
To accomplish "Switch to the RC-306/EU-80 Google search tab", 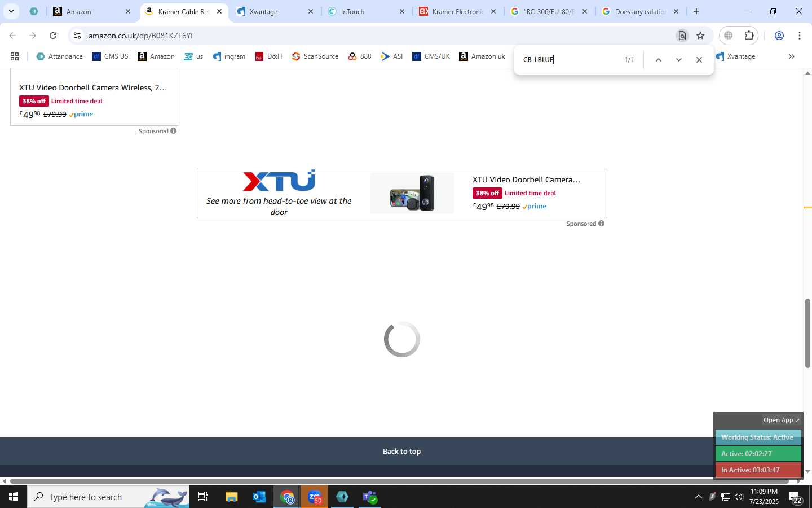I will click(x=549, y=11).
